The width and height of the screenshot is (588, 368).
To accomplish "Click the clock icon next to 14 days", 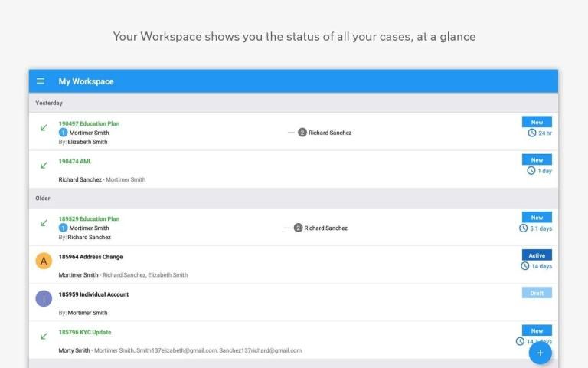I will coord(525,266).
